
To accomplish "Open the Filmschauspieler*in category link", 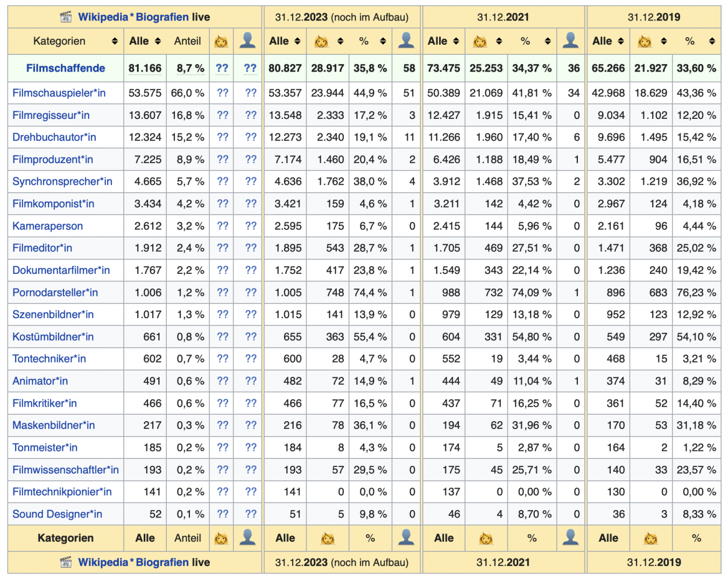I will click(59, 93).
